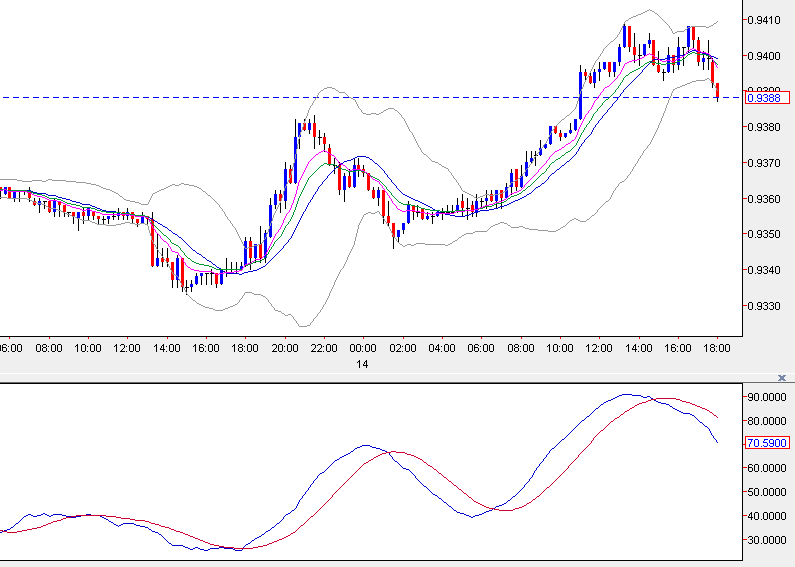Click the 60.0000 oscillator scale label

click(767, 468)
